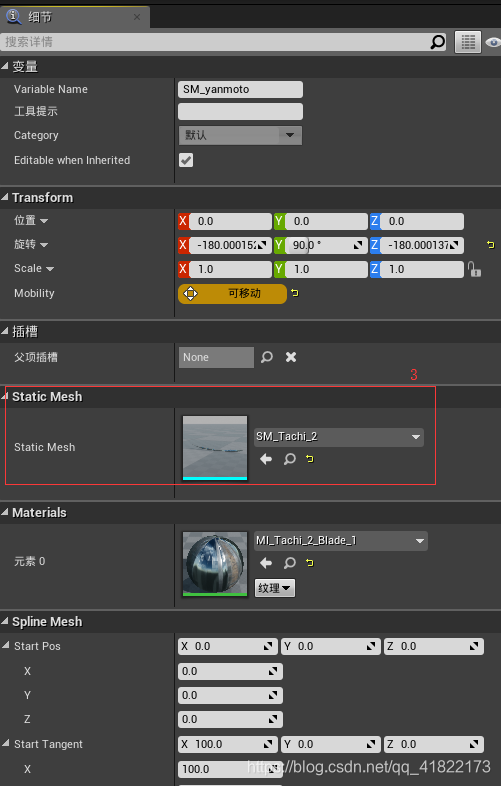Toggle Editable when Inherited checkbox
Screen dimensions: 501x786
186,160
